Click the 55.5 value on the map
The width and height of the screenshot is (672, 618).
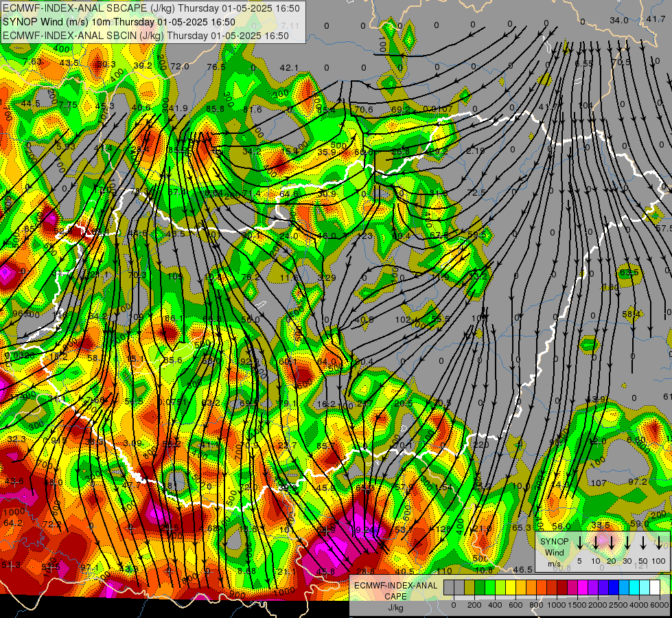[441, 319]
